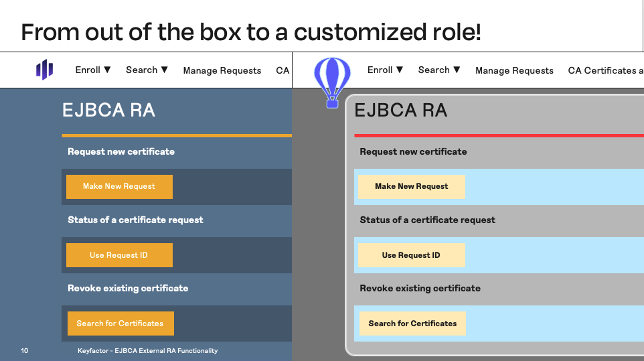Click the slide title about customized role

pyautogui.click(x=251, y=31)
